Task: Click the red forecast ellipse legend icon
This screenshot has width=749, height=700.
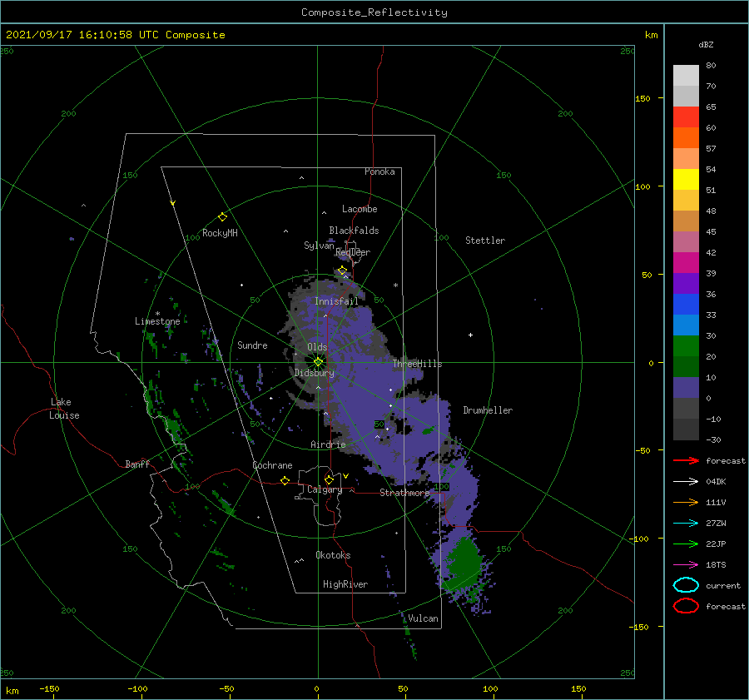Action: [x=686, y=606]
